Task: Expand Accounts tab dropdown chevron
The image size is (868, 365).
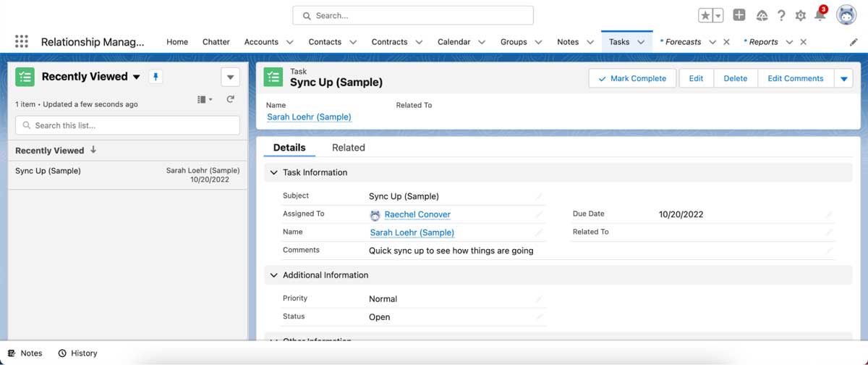Action: pyautogui.click(x=289, y=42)
